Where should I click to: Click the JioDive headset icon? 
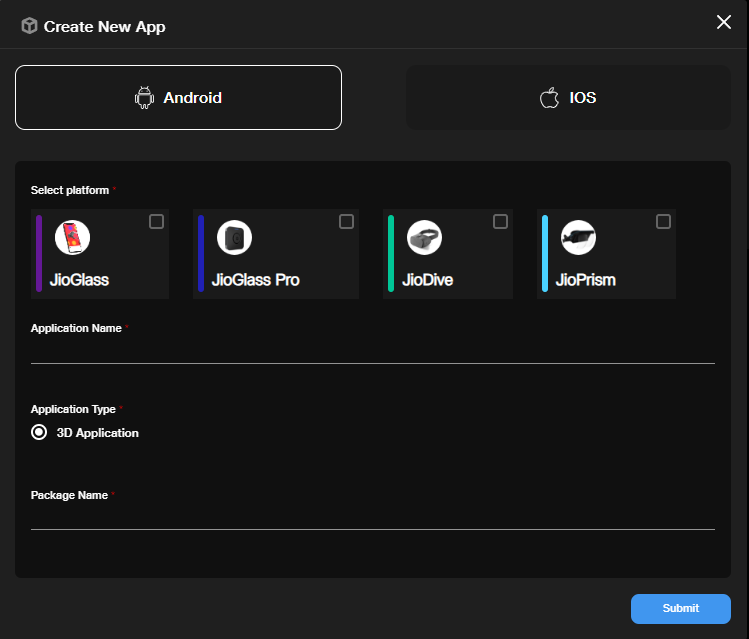click(x=424, y=238)
